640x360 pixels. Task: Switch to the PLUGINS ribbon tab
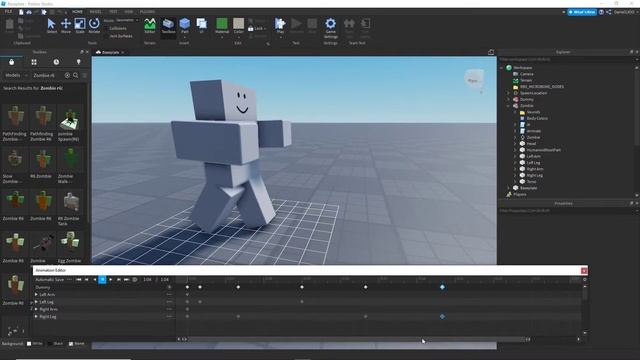pyautogui.click(x=147, y=12)
